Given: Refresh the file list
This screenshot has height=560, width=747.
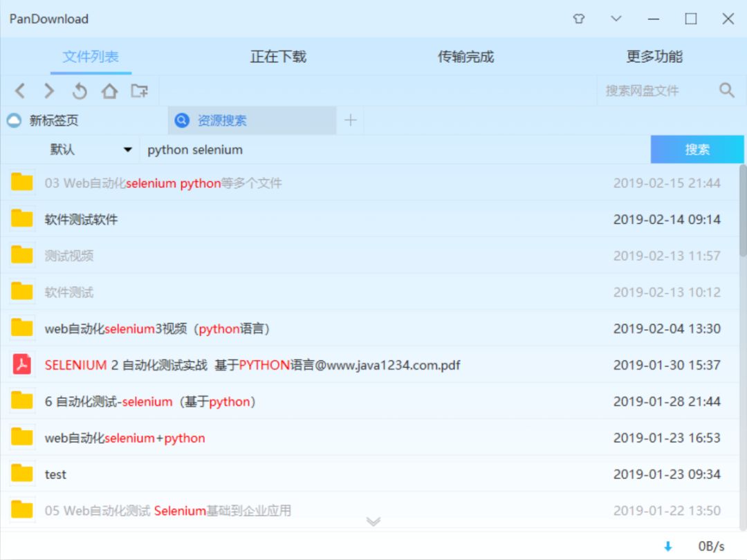Looking at the screenshot, I should click(x=80, y=91).
